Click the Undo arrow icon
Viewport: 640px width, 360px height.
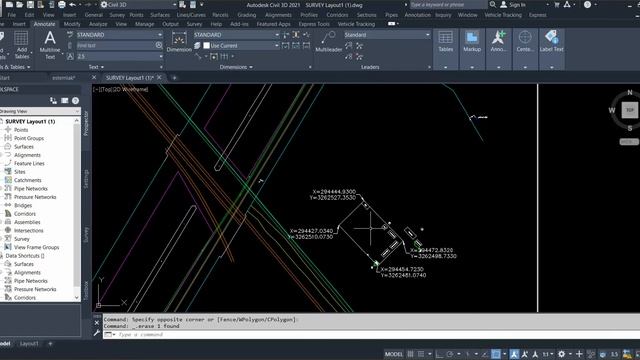coord(73,4)
